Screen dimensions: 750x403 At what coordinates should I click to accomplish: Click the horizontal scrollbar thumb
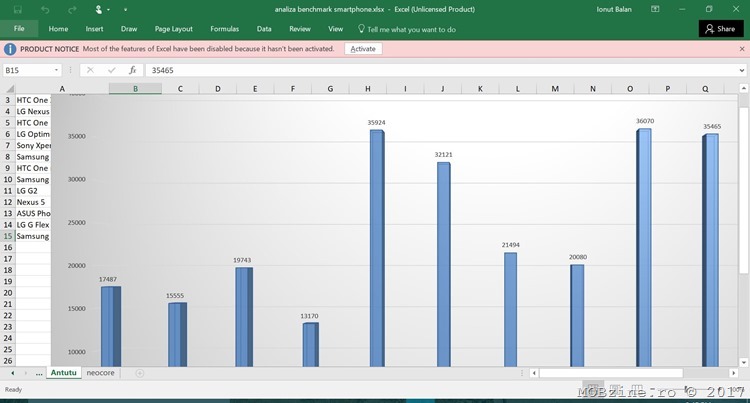611,373
